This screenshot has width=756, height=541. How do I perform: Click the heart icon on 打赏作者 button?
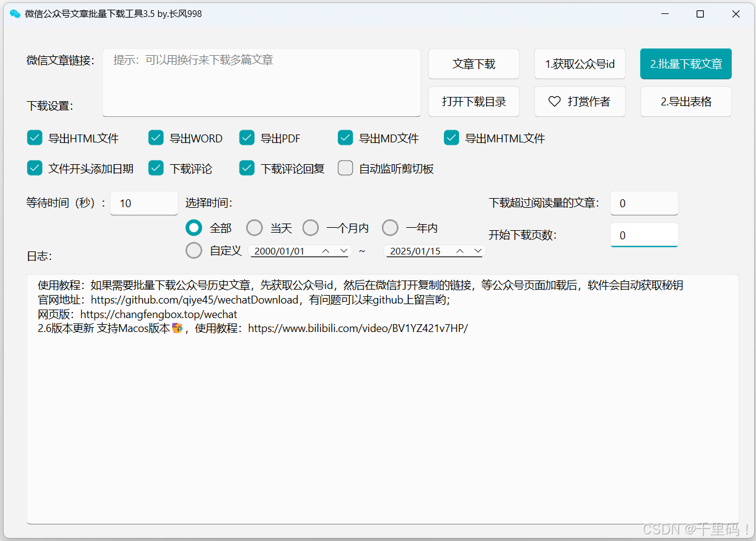point(554,102)
